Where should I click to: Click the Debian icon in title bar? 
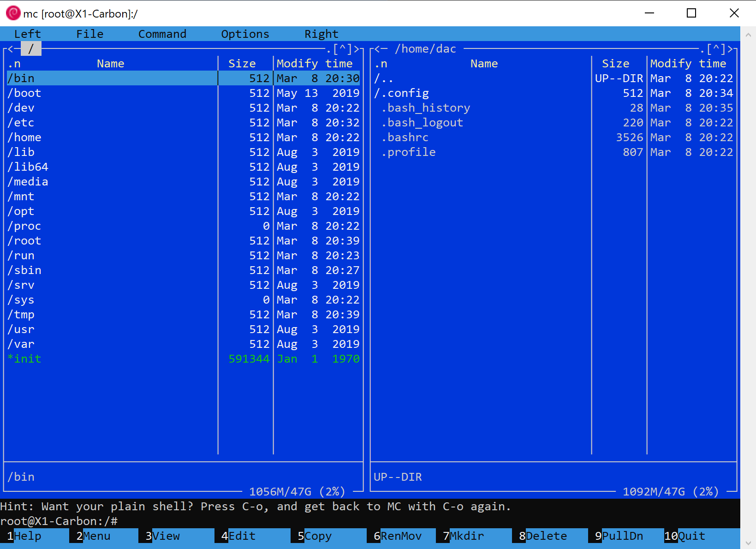(x=13, y=13)
